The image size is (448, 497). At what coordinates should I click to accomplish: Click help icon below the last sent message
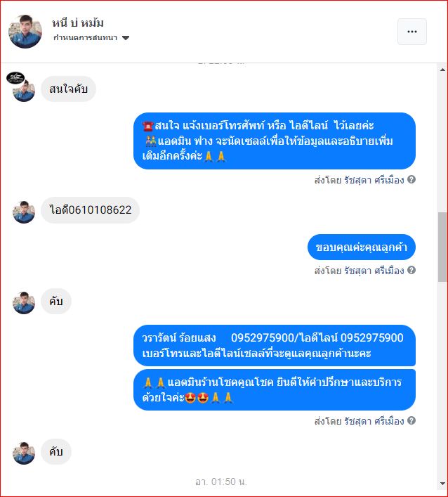[411, 420]
